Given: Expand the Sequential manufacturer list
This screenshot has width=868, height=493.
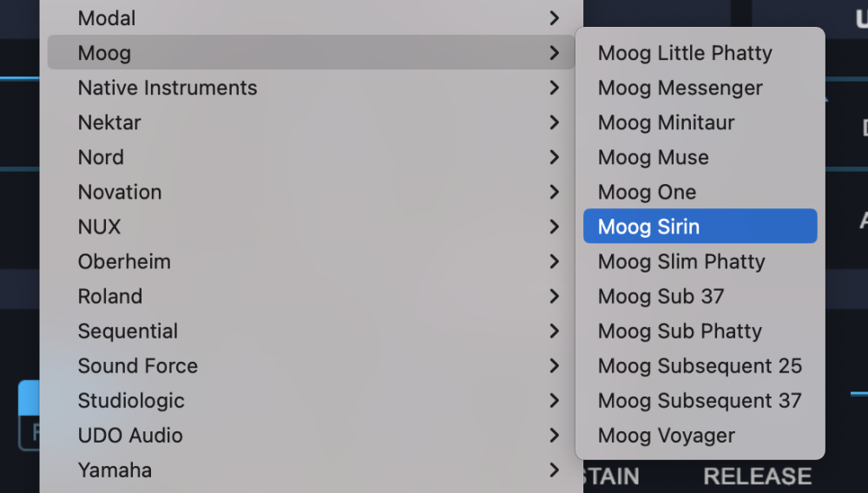Looking at the screenshot, I should point(128,331).
